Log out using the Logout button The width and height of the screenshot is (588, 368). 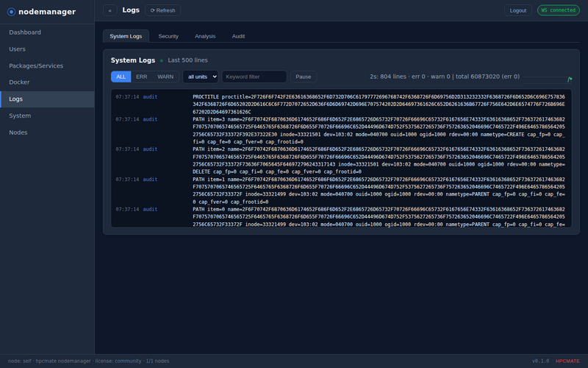click(518, 10)
